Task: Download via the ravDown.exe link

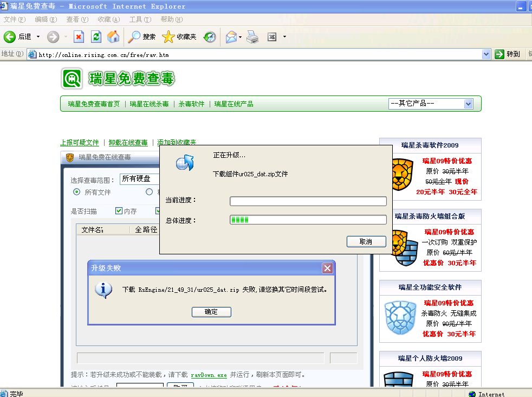Action: pyautogui.click(x=209, y=375)
